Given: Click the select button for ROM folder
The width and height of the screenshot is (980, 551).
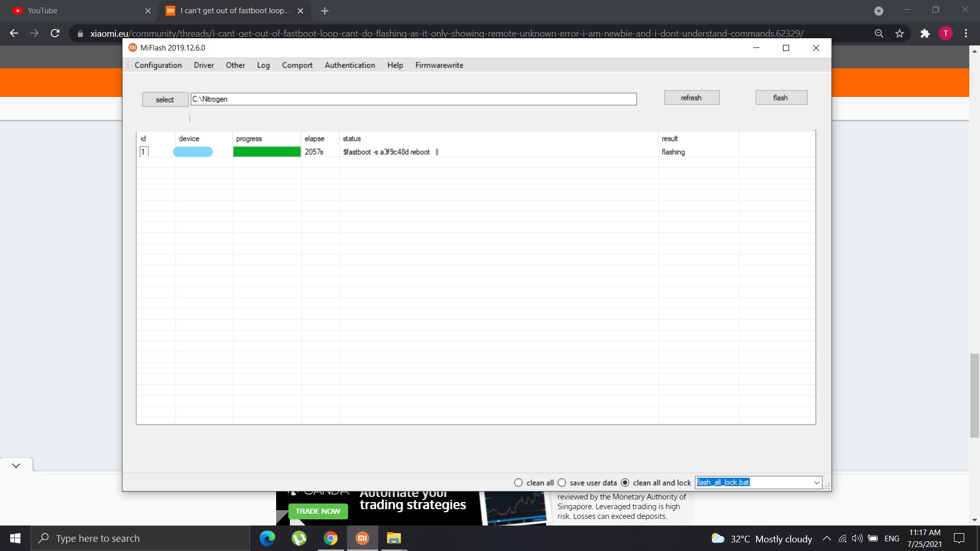Looking at the screenshot, I should 165,99.
